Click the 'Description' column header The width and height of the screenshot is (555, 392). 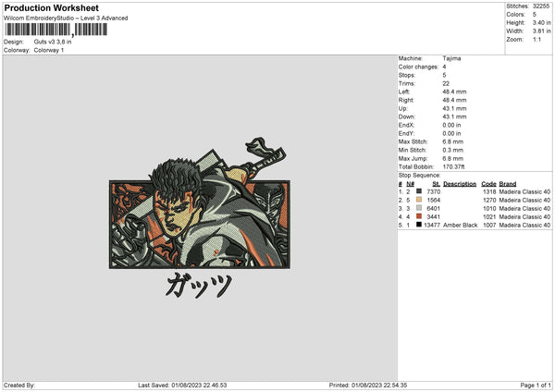[460, 184]
